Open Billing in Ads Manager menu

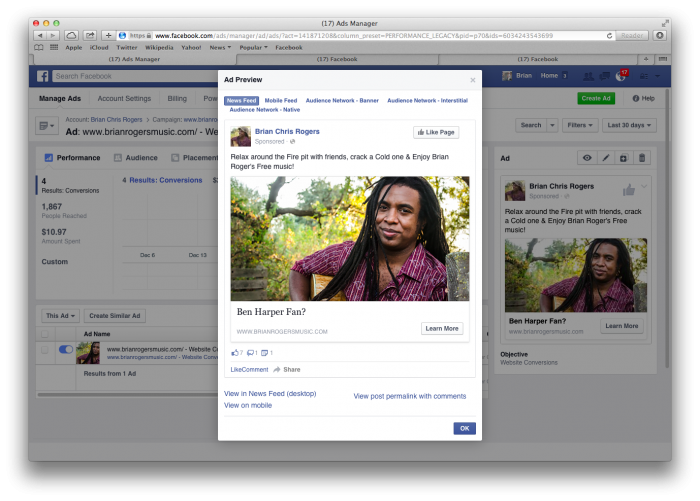pos(177,98)
